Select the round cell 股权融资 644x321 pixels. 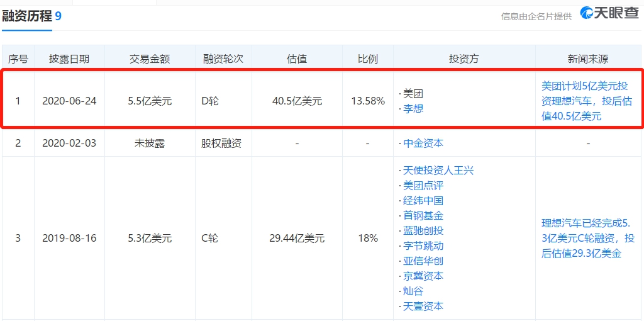click(x=222, y=144)
